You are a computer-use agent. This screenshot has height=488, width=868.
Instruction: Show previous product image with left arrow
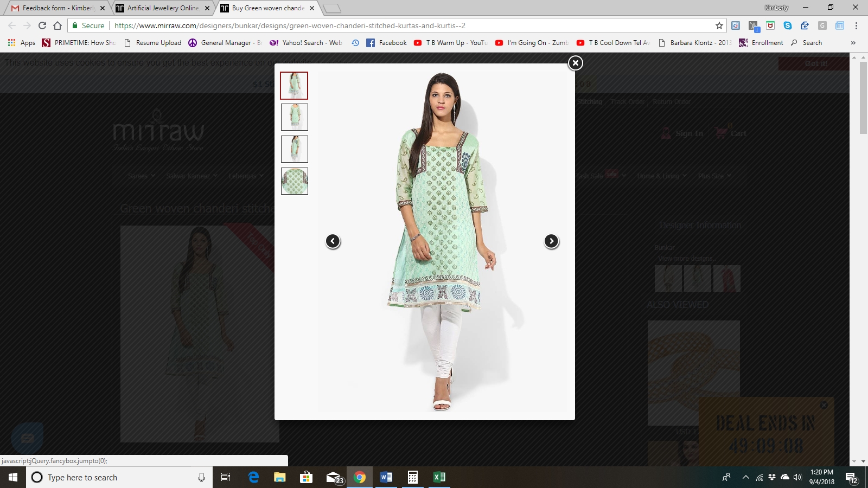(x=333, y=241)
